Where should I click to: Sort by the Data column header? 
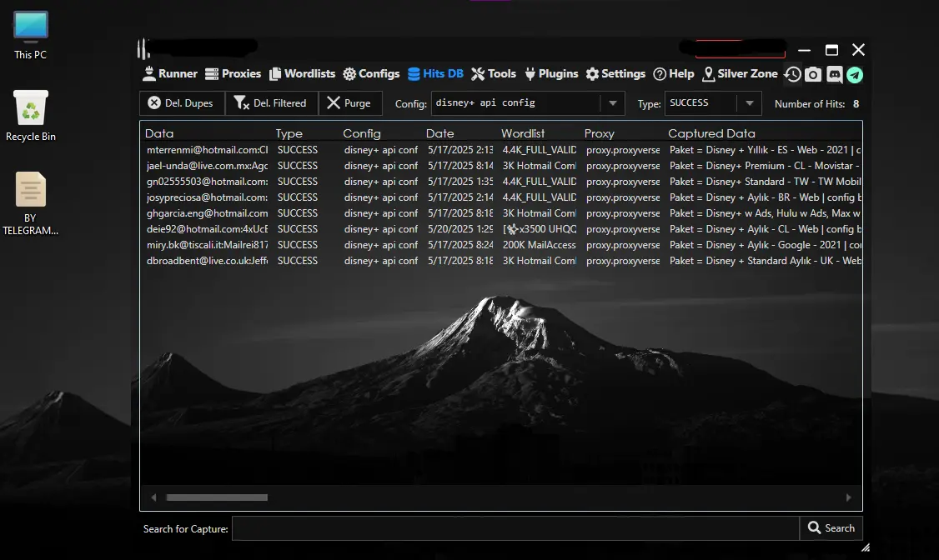(159, 133)
